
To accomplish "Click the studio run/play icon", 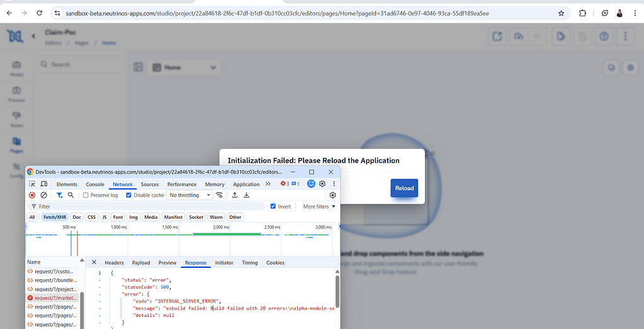I will (561, 37).
